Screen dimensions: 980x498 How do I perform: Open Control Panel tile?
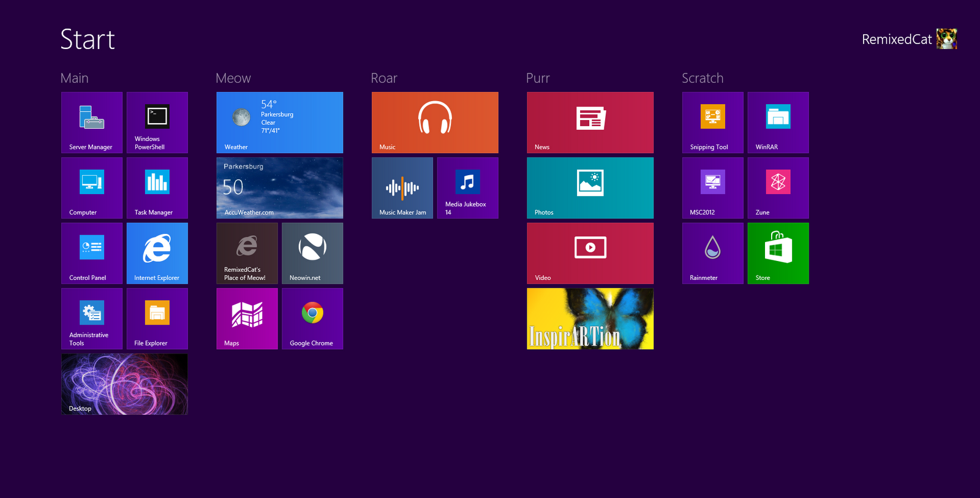[92, 253]
